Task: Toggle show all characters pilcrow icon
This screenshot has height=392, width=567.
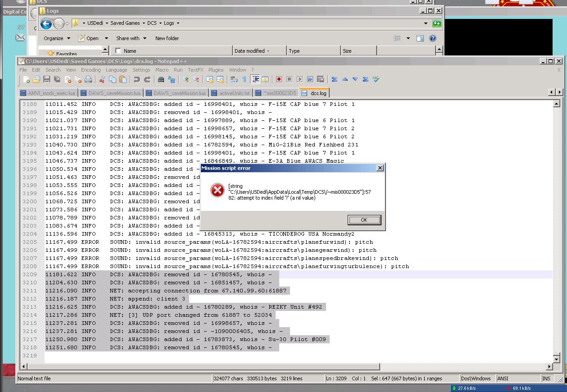Action: coord(244,79)
